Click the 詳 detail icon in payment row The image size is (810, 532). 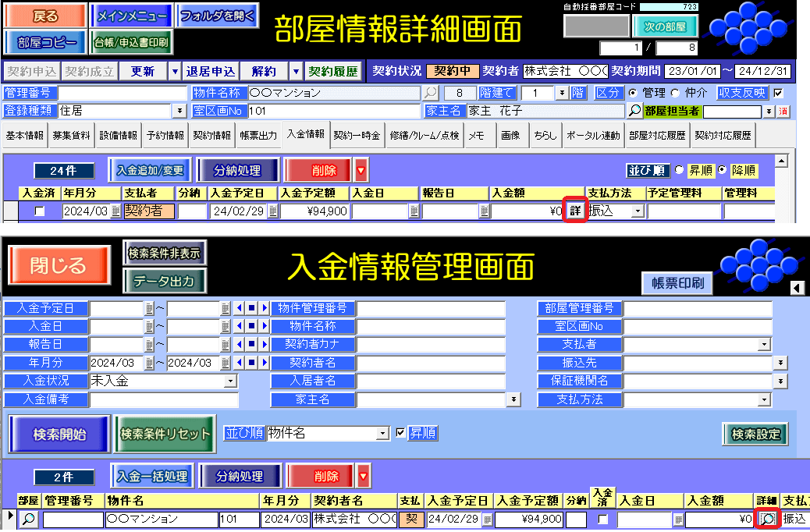(575, 211)
